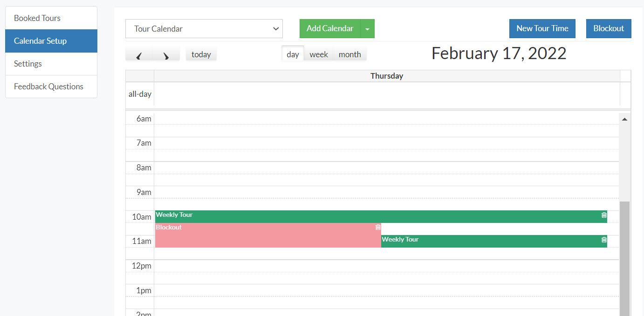Open Booked Tours in the sidebar

point(51,18)
